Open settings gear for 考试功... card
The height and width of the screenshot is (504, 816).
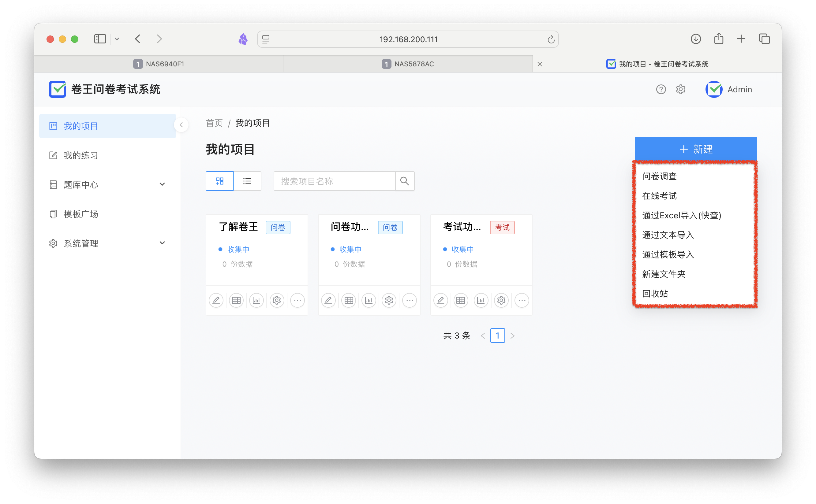pyautogui.click(x=501, y=300)
